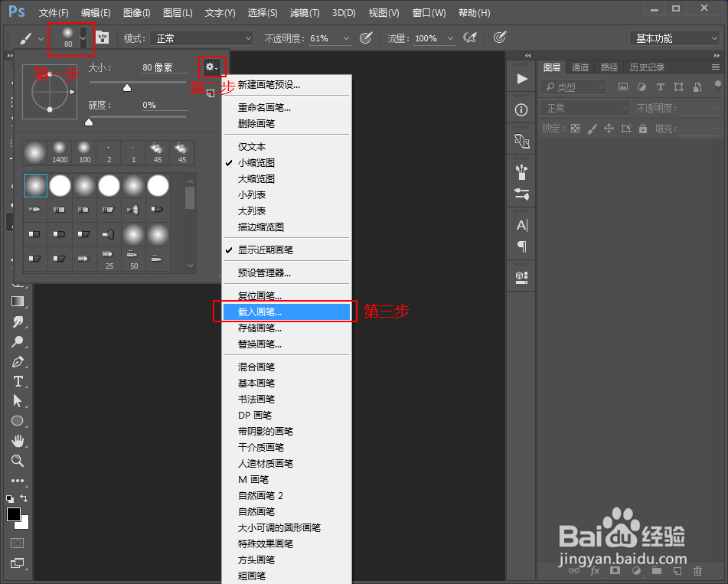
Task: Click the 80 像素 size input field
Action: [x=165, y=67]
